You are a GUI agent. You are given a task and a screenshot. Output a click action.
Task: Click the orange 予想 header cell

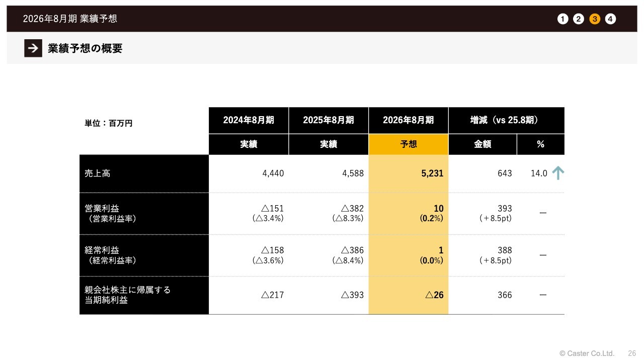pyautogui.click(x=408, y=144)
